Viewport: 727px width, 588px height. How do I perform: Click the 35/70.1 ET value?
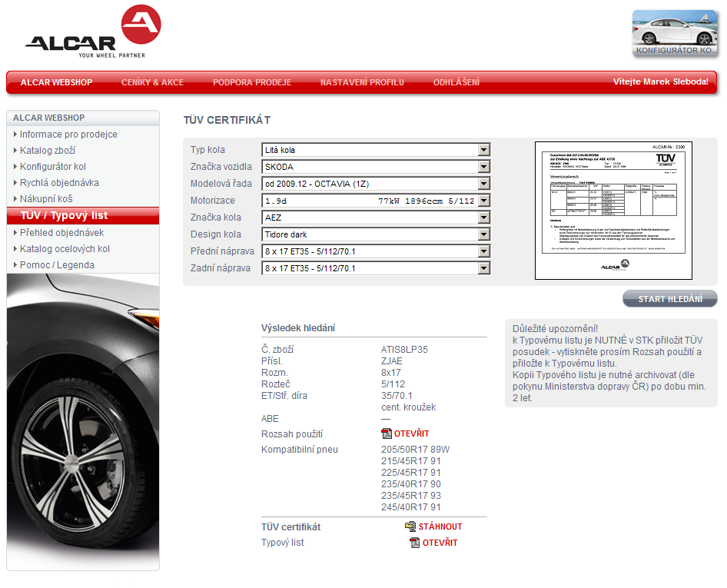397,396
